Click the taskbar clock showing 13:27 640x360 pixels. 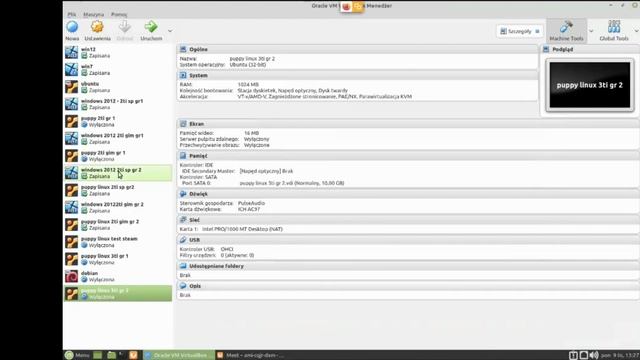click(x=620, y=355)
